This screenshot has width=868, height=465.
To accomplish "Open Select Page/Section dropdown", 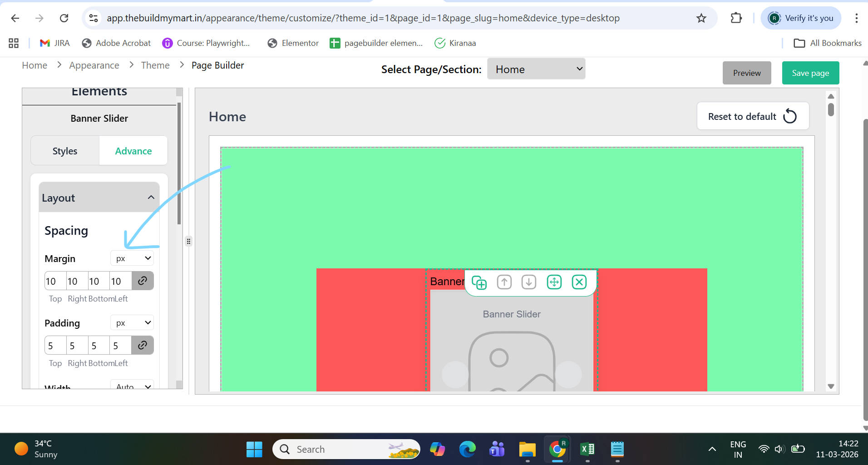I will 536,69.
